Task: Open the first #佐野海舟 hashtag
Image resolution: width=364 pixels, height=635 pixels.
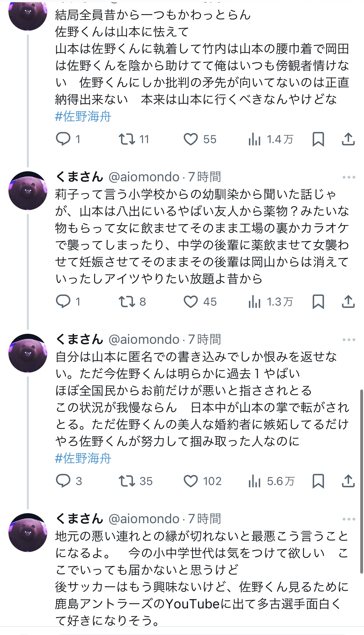Action: click(83, 116)
